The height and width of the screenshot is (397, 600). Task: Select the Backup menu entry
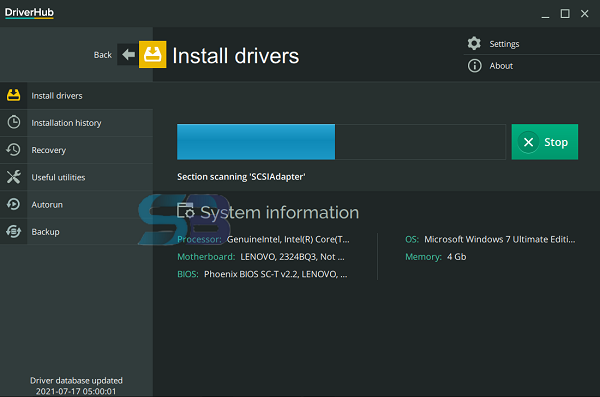point(77,232)
